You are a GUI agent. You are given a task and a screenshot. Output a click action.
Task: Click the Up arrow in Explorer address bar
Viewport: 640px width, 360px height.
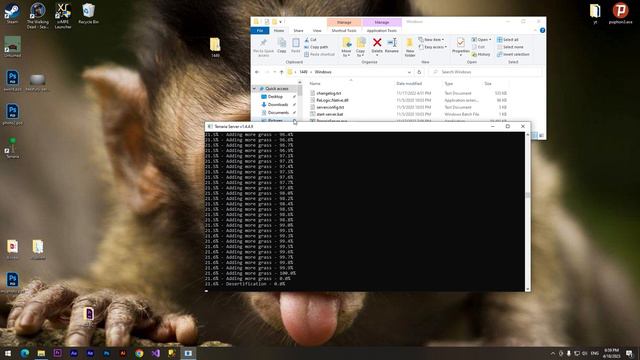point(281,72)
